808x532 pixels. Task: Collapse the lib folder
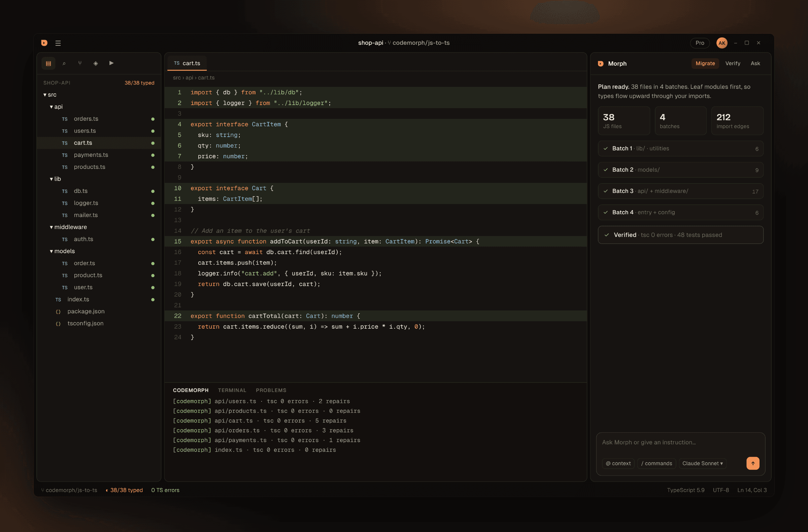click(55, 179)
